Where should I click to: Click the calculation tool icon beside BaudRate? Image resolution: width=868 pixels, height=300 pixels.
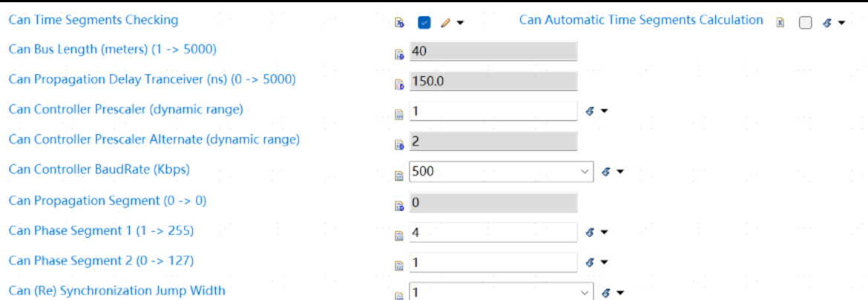click(x=607, y=172)
